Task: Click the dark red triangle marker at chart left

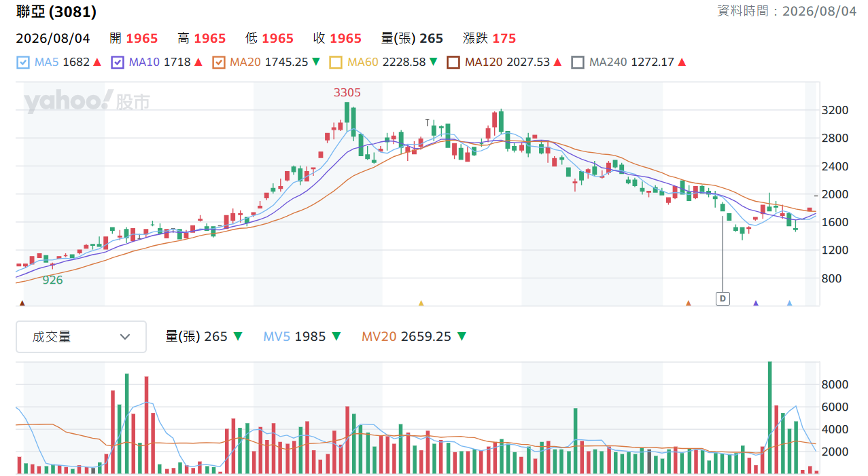Action: (x=22, y=303)
